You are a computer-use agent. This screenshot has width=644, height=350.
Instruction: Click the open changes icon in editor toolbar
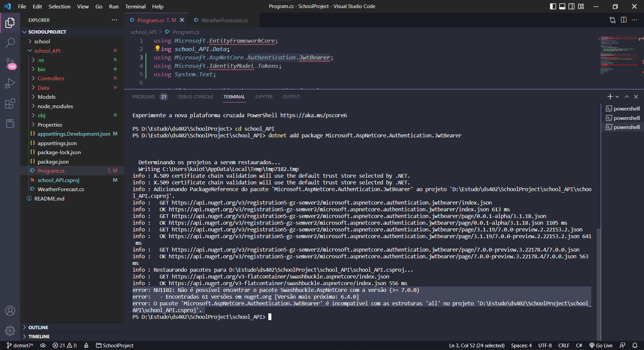(612, 20)
